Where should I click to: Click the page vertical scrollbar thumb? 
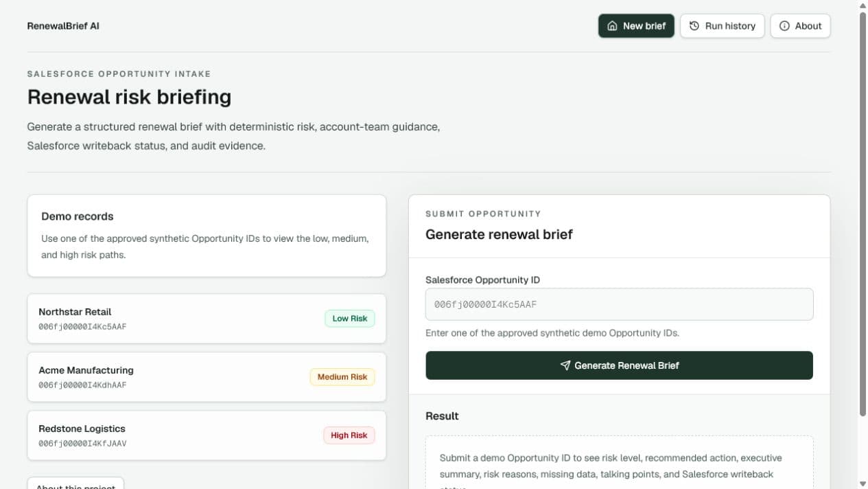click(863, 214)
